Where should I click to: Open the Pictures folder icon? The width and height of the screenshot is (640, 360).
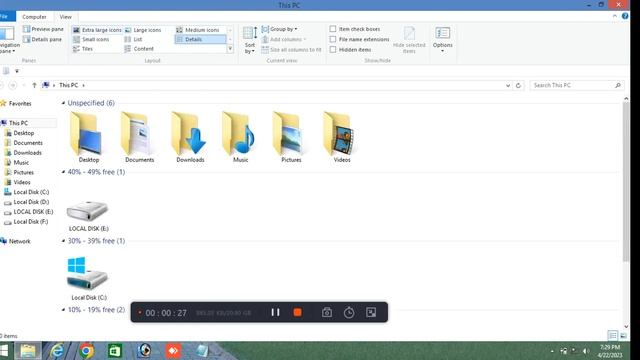pyautogui.click(x=289, y=134)
